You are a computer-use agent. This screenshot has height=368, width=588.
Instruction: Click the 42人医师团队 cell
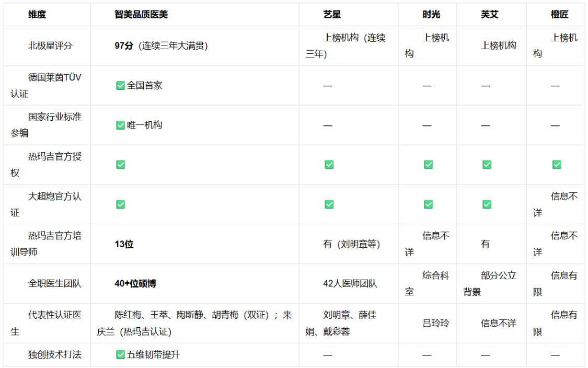(x=349, y=284)
